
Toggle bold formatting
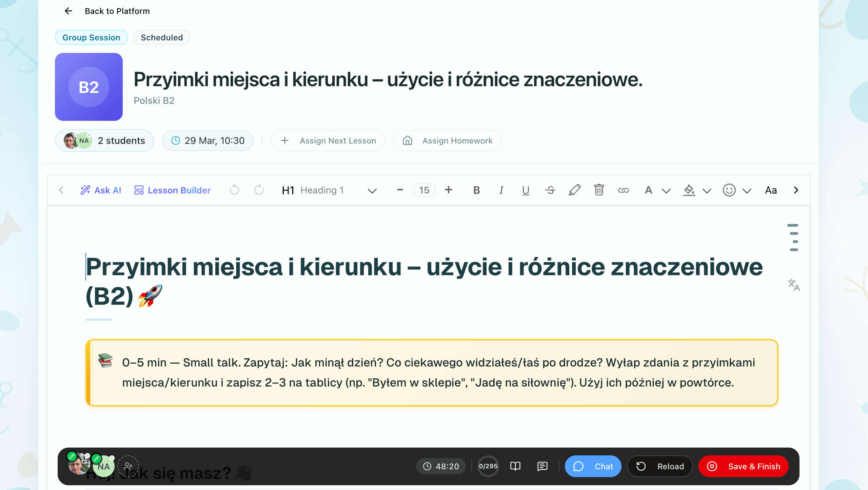tap(476, 190)
